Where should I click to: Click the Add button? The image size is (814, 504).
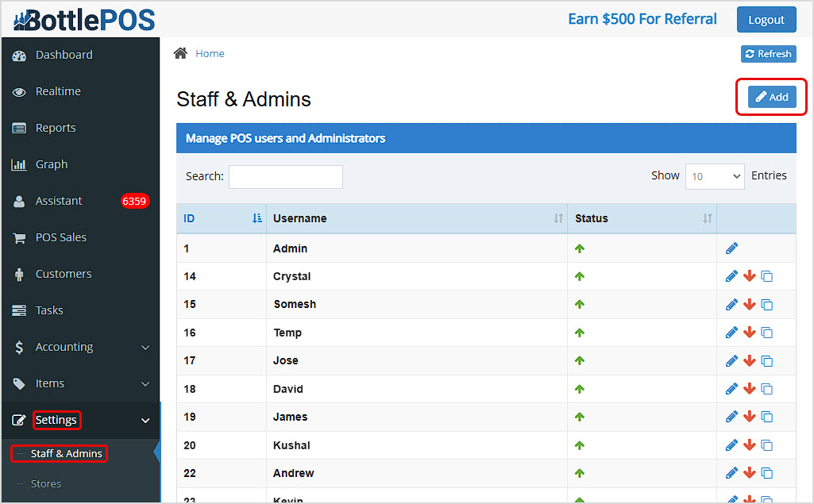click(770, 95)
